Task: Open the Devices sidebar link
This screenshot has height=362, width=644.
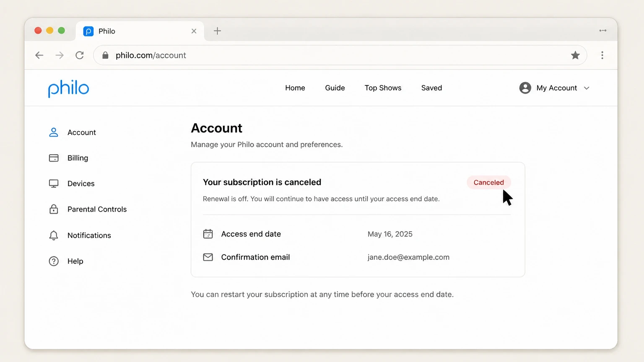Action: (x=81, y=184)
